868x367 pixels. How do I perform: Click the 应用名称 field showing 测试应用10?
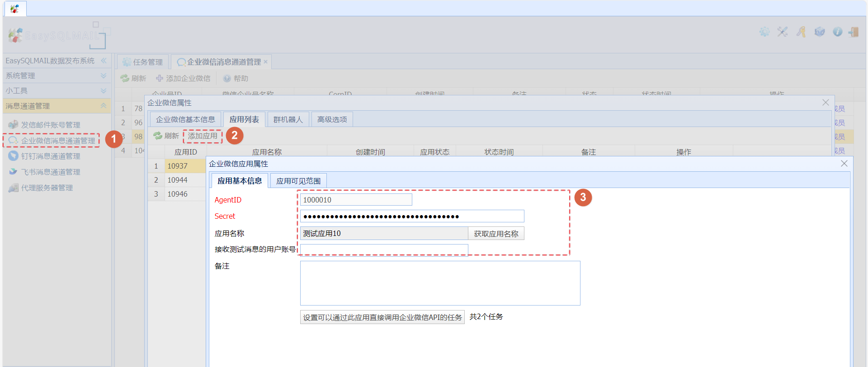pos(384,233)
